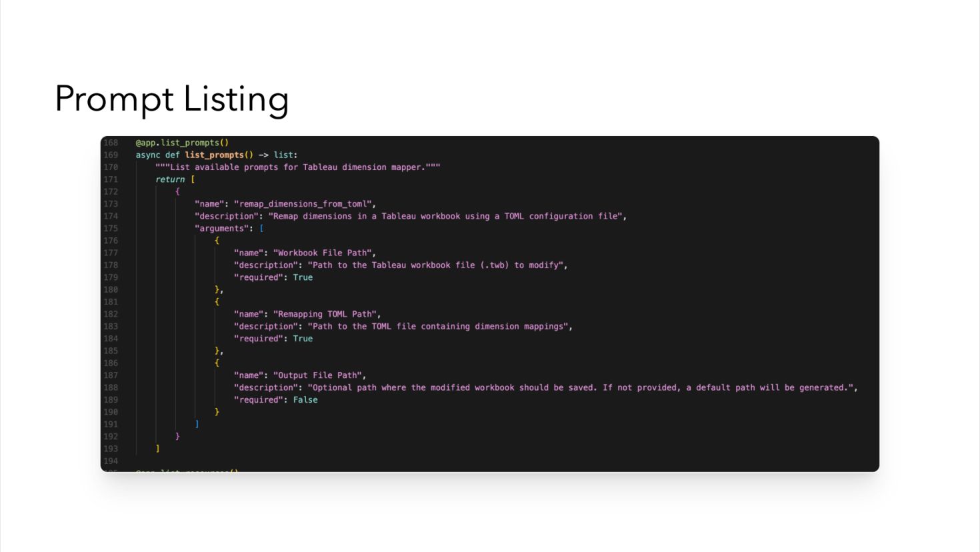Click the docstring on line 170
Viewport: 980px width, 552px height.
click(297, 167)
